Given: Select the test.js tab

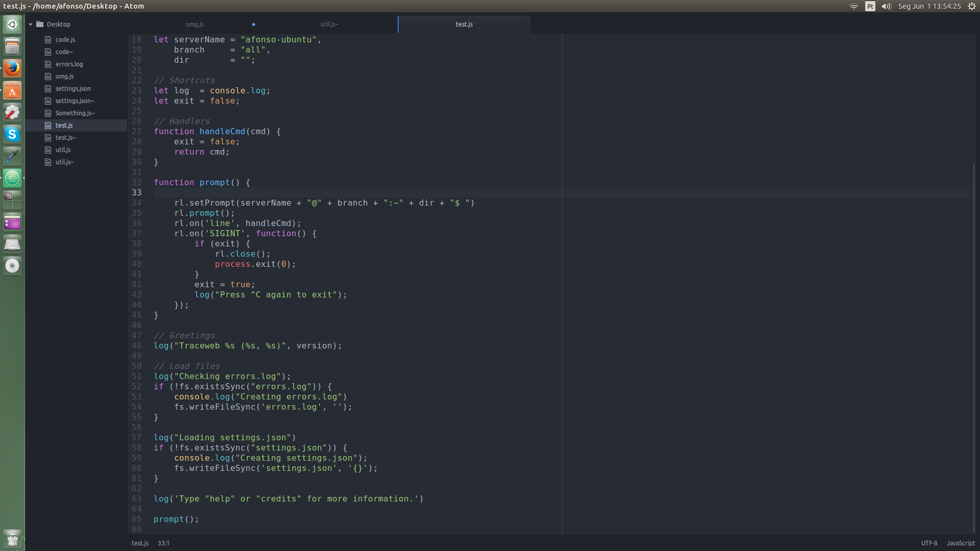Looking at the screenshot, I should tap(464, 24).
